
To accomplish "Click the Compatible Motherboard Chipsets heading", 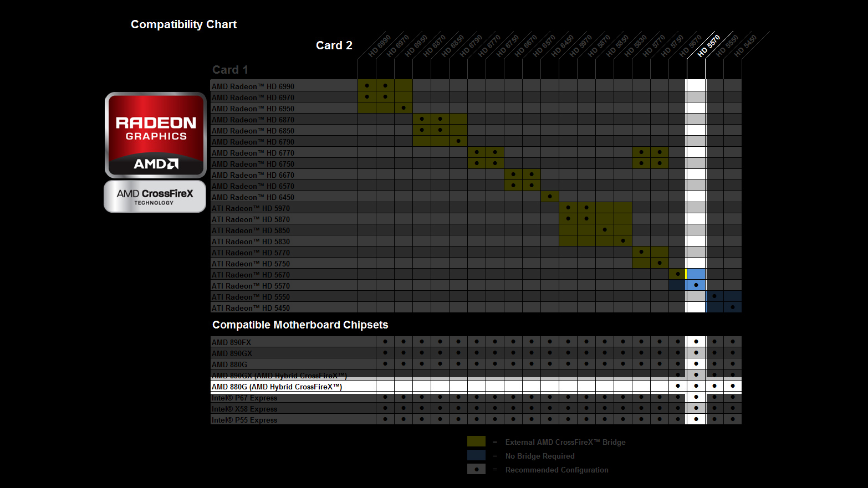I will point(300,325).
